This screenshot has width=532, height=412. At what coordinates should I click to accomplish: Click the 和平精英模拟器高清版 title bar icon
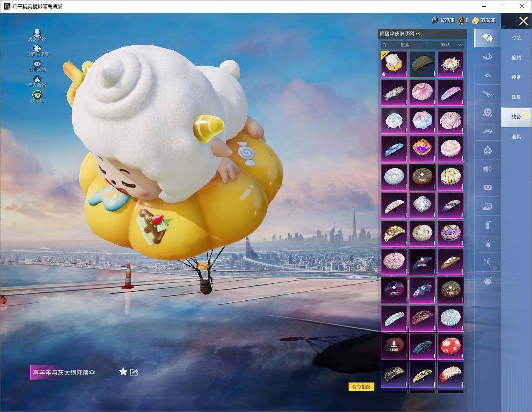point(7,6)
